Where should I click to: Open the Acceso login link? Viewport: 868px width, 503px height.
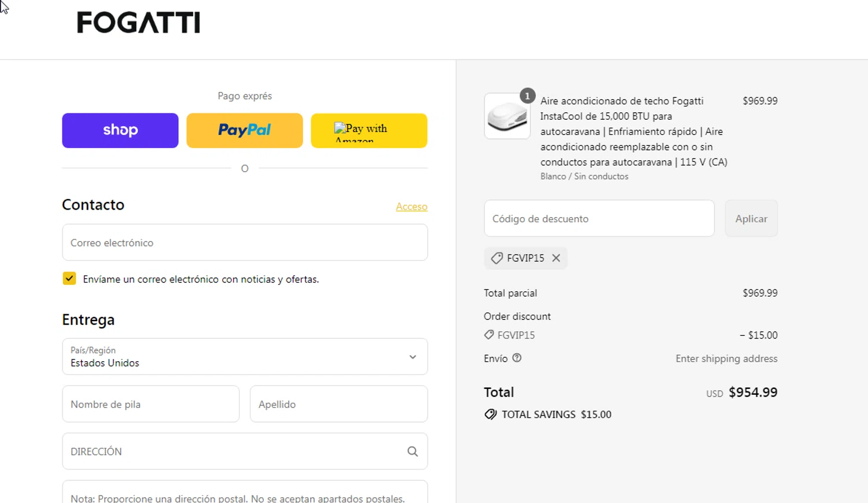(411, 207)
